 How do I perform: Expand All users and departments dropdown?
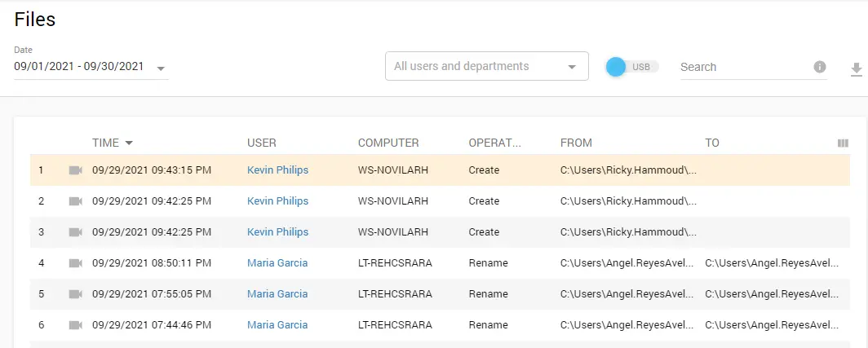click(486, 66)
